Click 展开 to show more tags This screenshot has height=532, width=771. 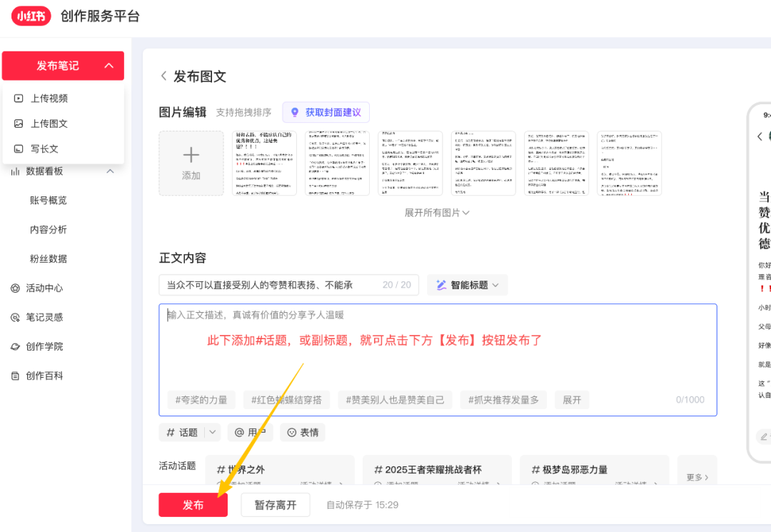click(x=572, y=400)
